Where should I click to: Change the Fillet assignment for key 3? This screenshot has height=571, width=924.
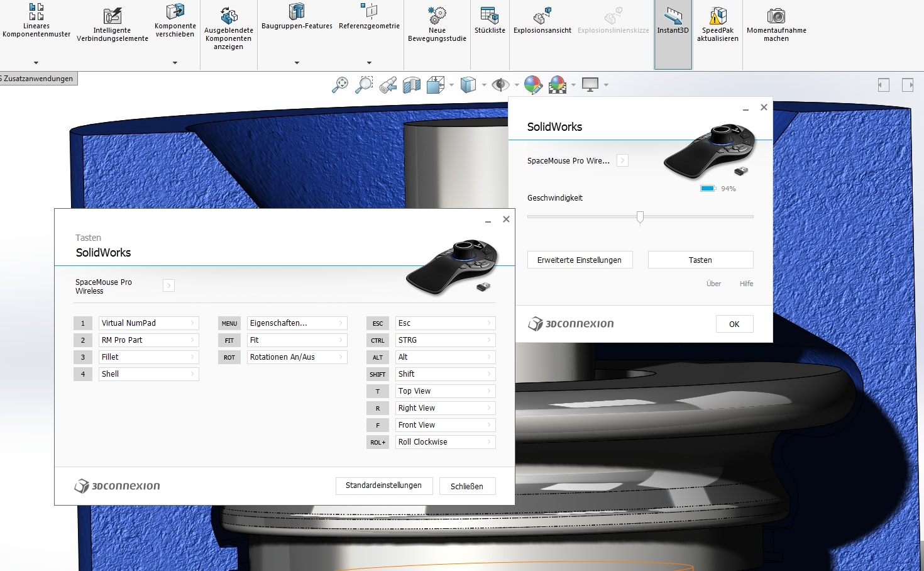click(149, 357)
